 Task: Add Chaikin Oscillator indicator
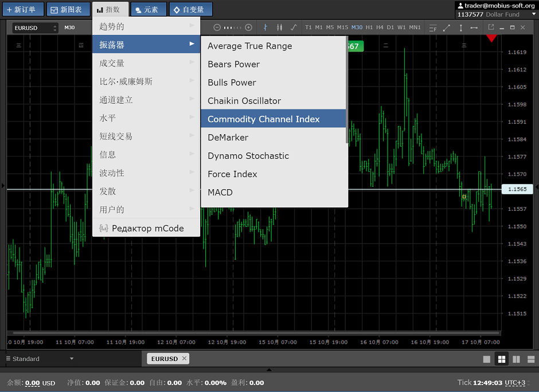[274, 101]
